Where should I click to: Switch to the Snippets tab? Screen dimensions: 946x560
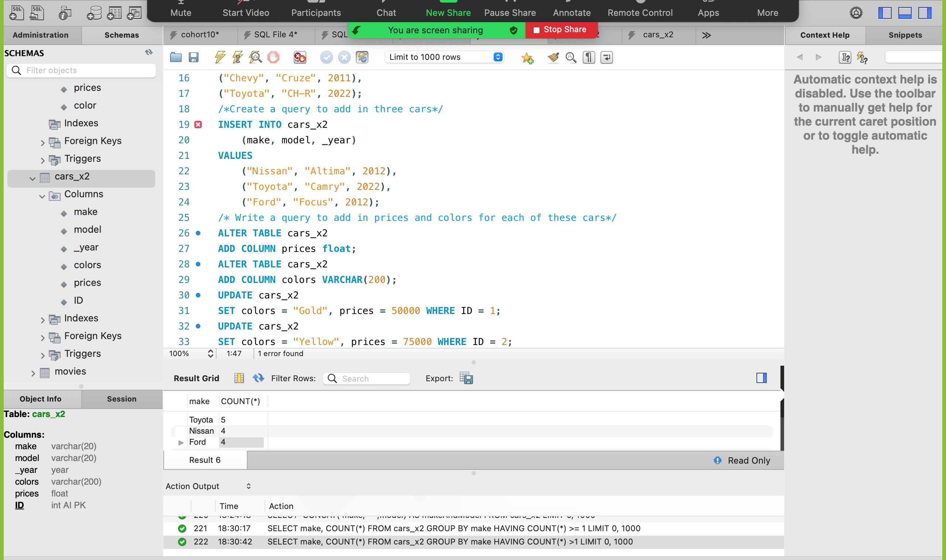tap(905, 35)
